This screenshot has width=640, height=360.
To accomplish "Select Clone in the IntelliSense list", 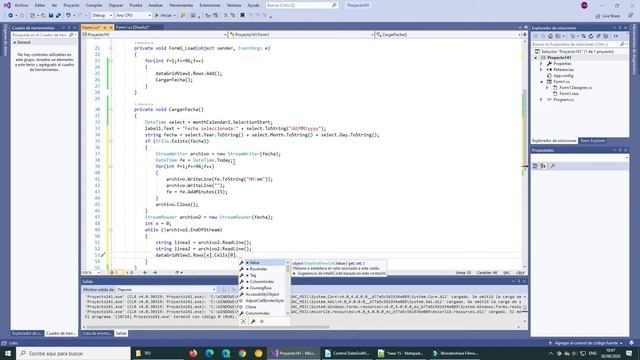I will click(262, 307).
